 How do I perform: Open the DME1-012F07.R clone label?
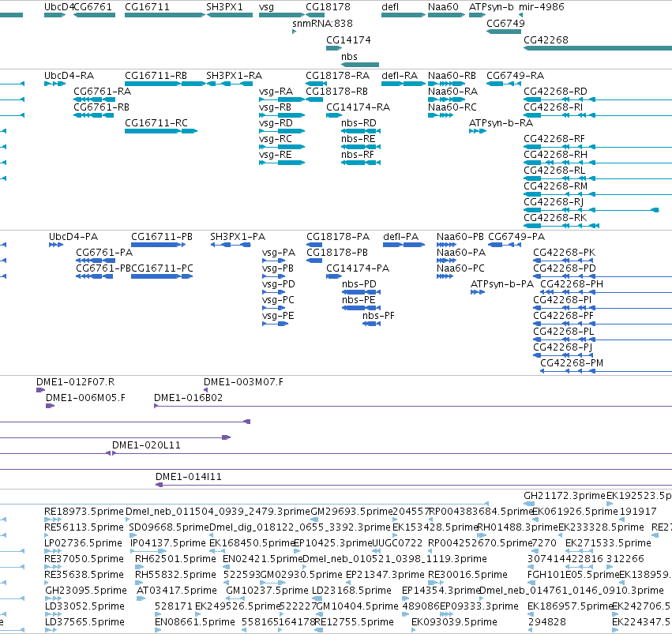coord(76,382)
